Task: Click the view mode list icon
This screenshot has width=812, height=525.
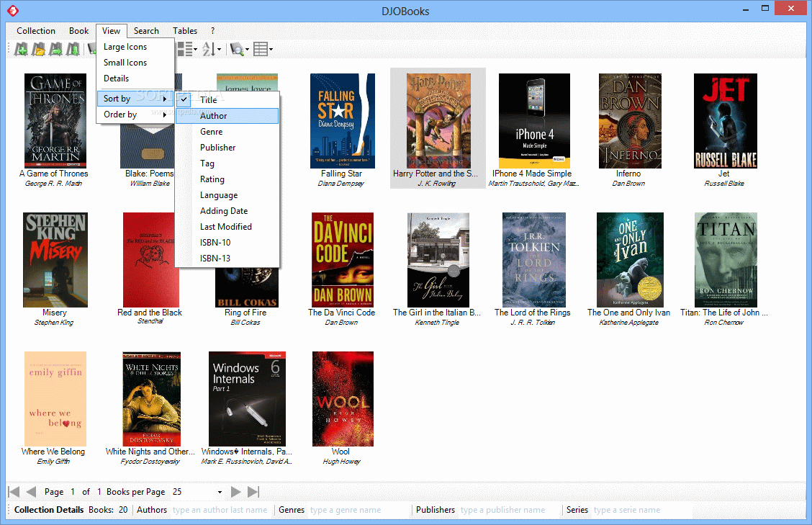Action: click(x=184, y=49)
